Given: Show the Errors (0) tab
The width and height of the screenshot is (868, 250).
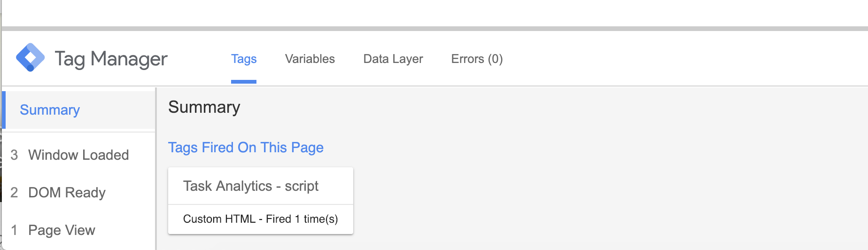Looking at the screenshot, I should click(x=477, y=59).
